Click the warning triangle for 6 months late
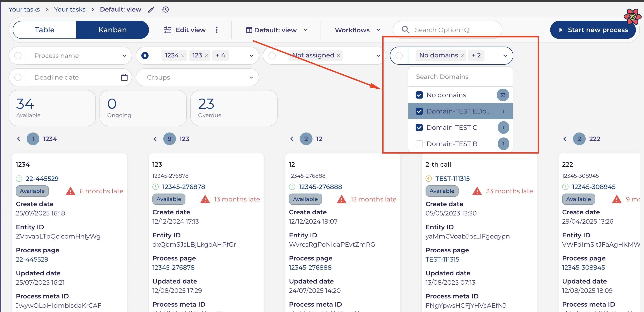Screen dimensions: 644x312 71,191
